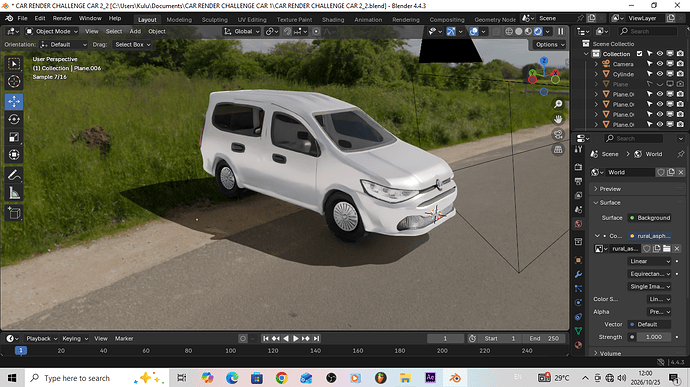The height and width of the screenshot is (387, 690).
Task: Open the Single Image source dropdown
Action: click(x=650, y=287)
